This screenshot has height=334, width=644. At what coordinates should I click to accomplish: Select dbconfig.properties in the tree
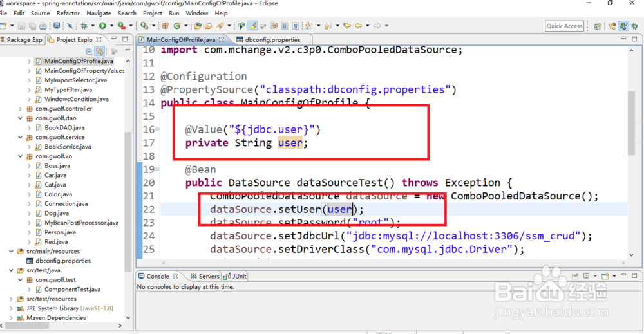tap(63, 261)
